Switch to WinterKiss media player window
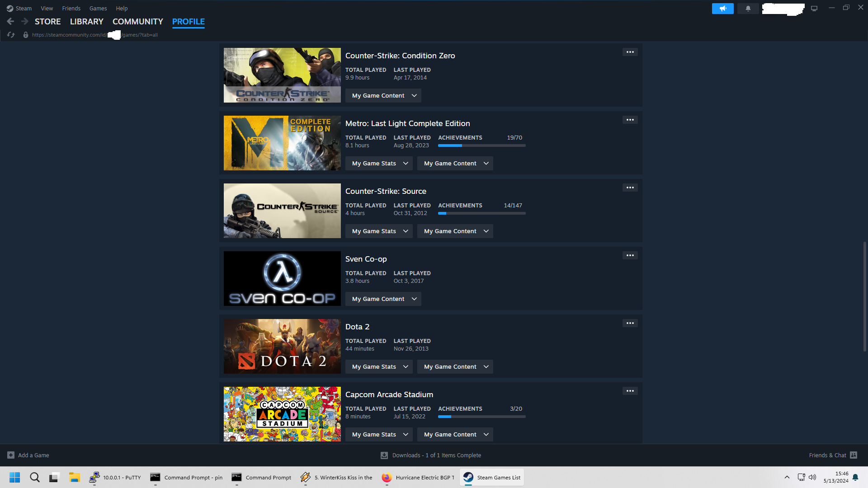The image size is (868, 488). point(336,477)
